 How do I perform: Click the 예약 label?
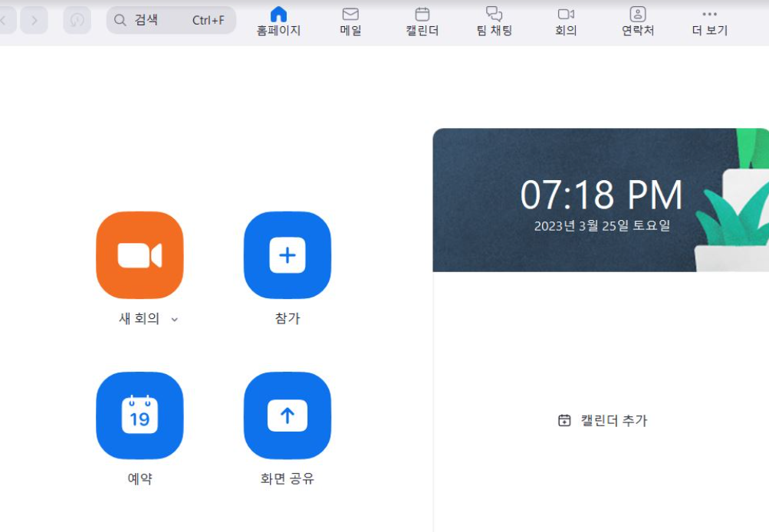(140, 478)
